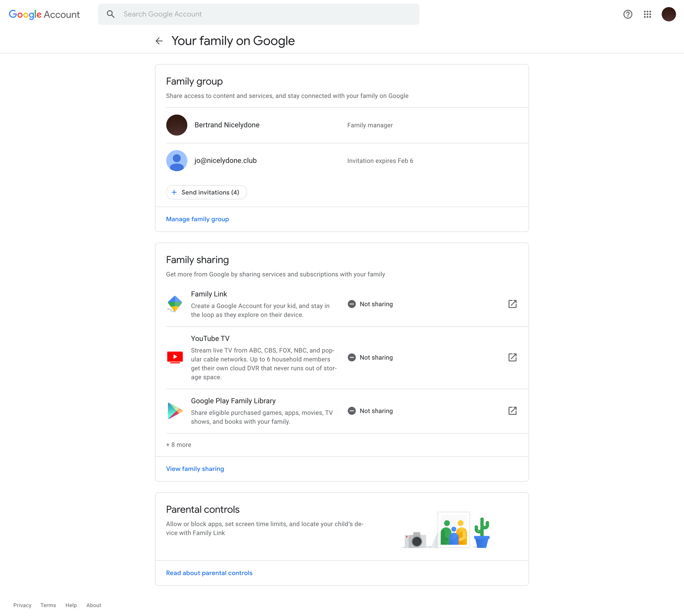Click the Google Play Family Library icon
This screenshot has width=684, height=616.
pos(175,411)
